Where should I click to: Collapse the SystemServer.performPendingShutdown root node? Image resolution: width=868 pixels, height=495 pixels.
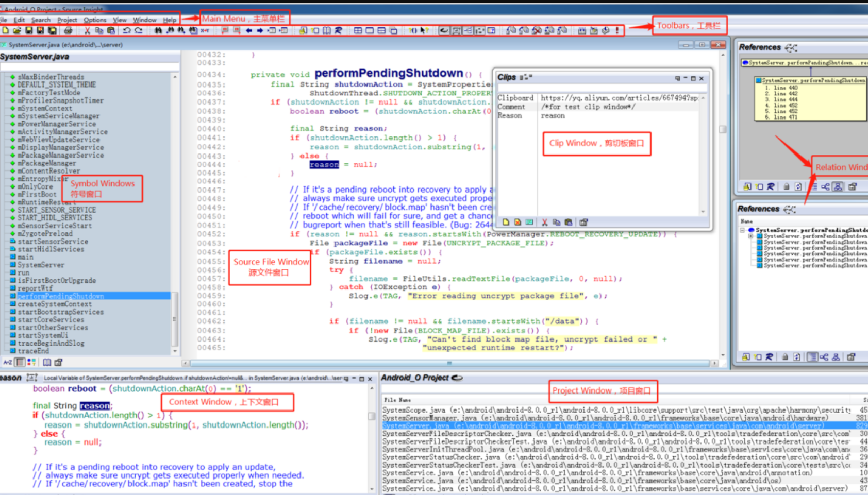point(743,230)
